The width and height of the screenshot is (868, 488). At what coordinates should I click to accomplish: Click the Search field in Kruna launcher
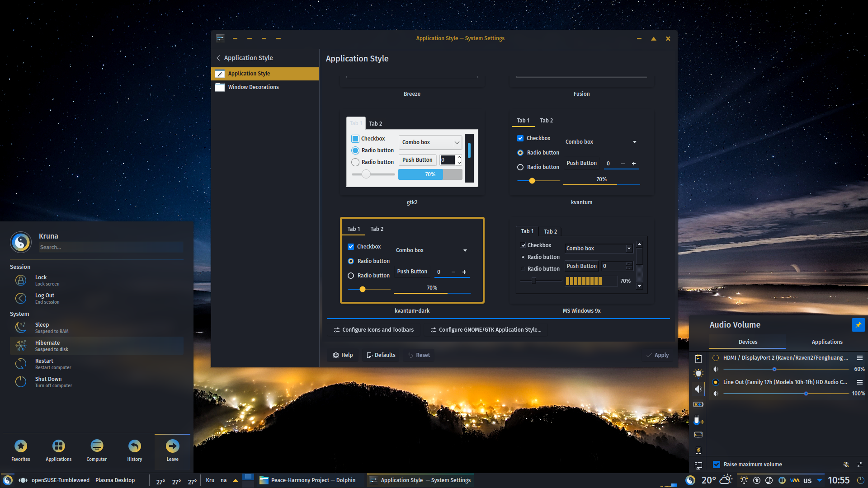pos(111,247)
